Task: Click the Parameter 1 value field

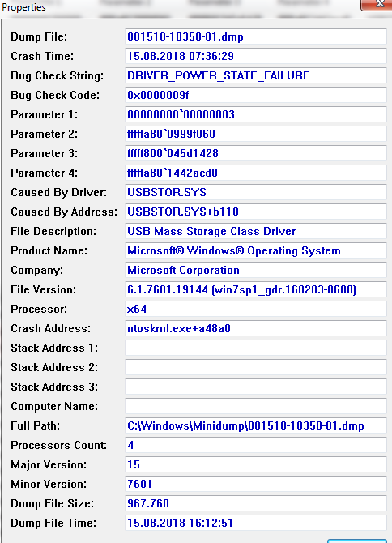Action: 256,114
